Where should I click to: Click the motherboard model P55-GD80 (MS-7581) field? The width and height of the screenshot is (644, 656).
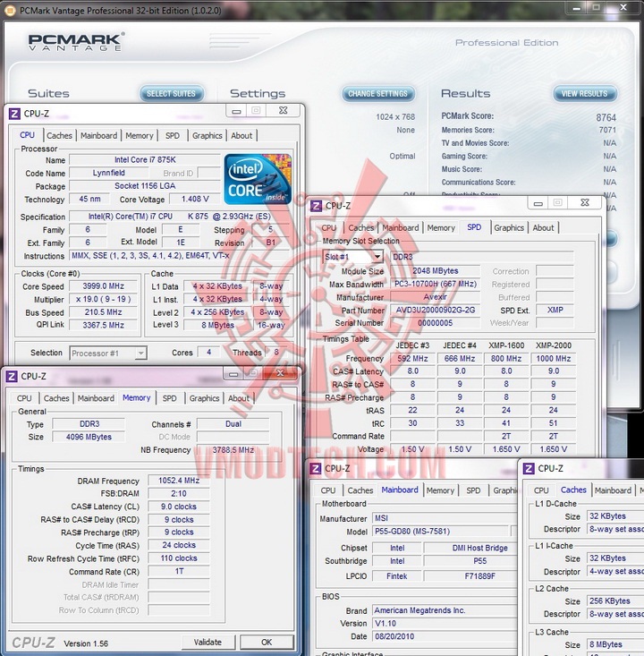441,532
